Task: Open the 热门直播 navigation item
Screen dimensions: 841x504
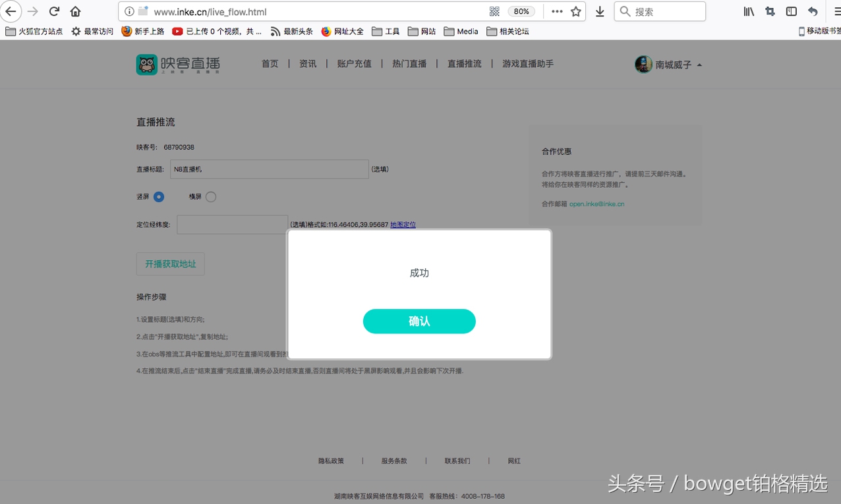Action: coord(409,64)
